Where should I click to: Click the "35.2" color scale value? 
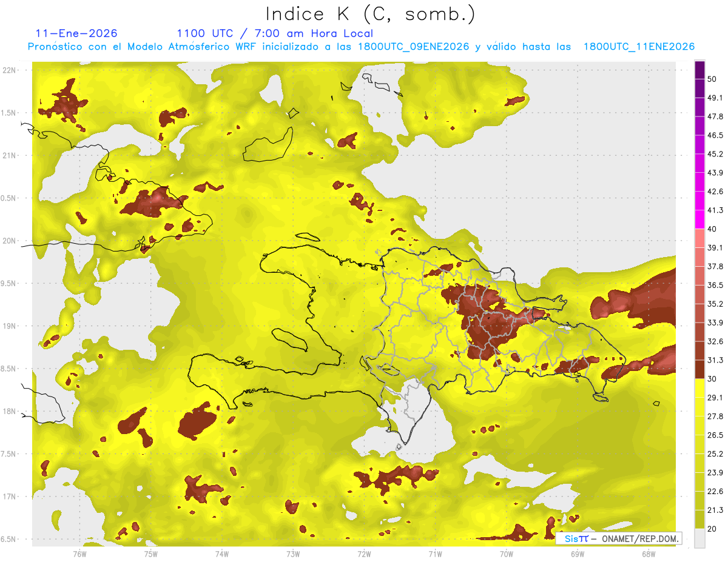[x=715, y=304]
